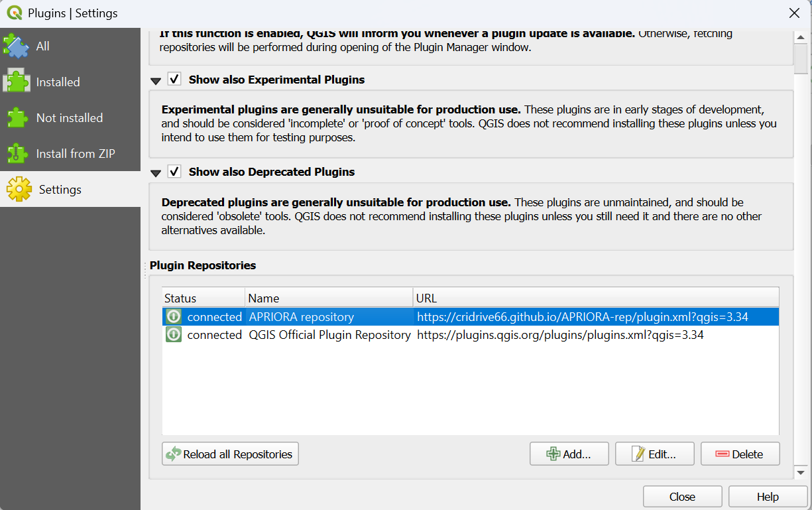The height and width of the screenshot is (510, 812).
Task: Select QGIS Official Plugin Repository name
Action: coord(329,335)
